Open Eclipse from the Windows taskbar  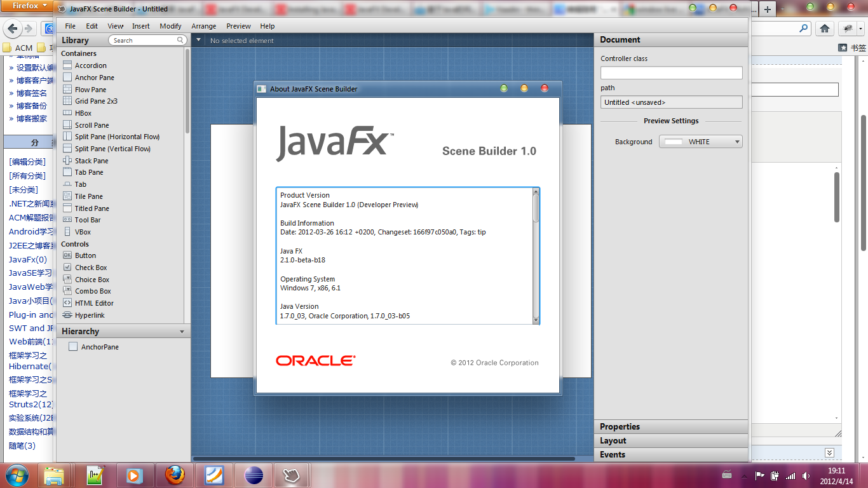point(253,475)
